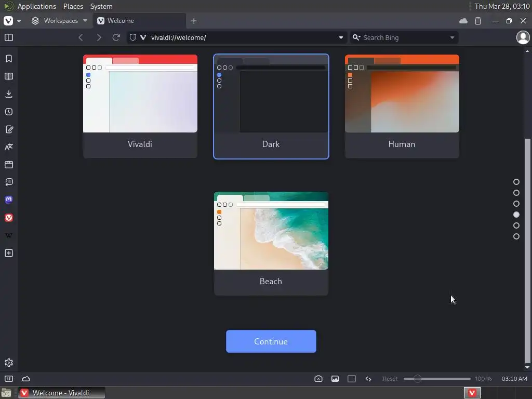
Task: Select third page indicator dot
Action: click(x=516, y=204)
